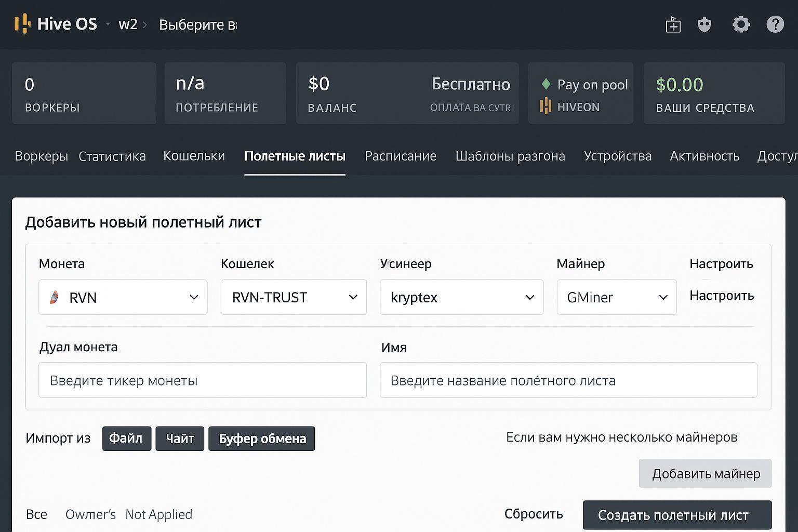Click the green Pay on pool diamond icon
This screenshot has width=798, height=532.
pos(546,83)
